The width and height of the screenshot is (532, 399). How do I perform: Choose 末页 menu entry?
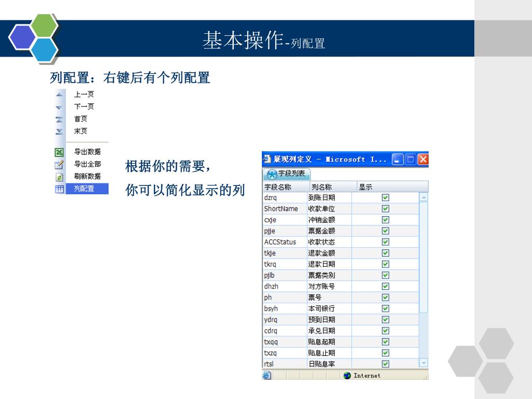pyautogui.click(x=81, y=131)
